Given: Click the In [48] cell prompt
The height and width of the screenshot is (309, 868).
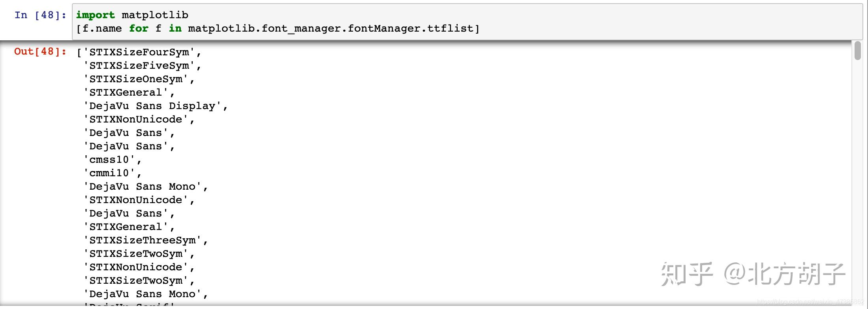Looking at the screenshot, I should 40,15.
